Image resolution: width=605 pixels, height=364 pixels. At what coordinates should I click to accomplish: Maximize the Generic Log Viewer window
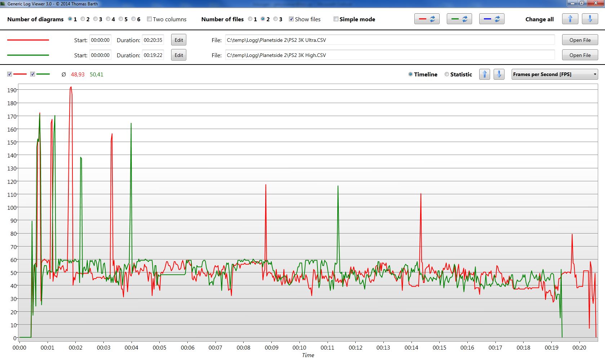[582, 3]
